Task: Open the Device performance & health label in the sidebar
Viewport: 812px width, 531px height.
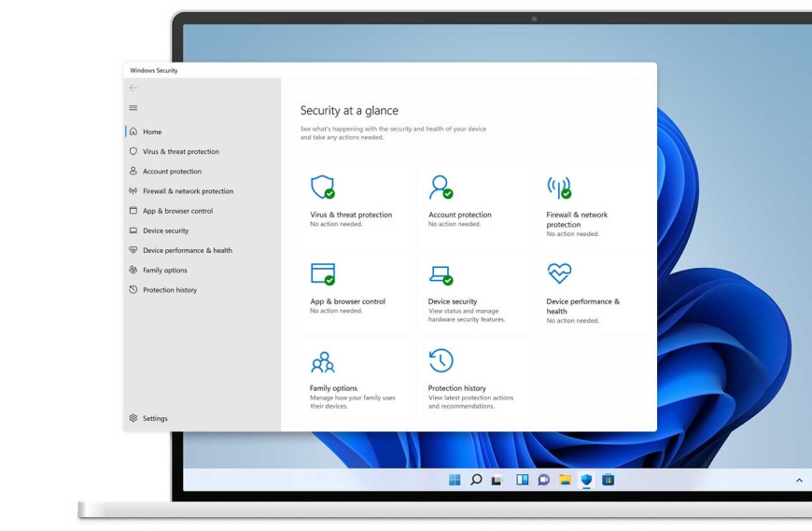Action: [x=188, y=250]
